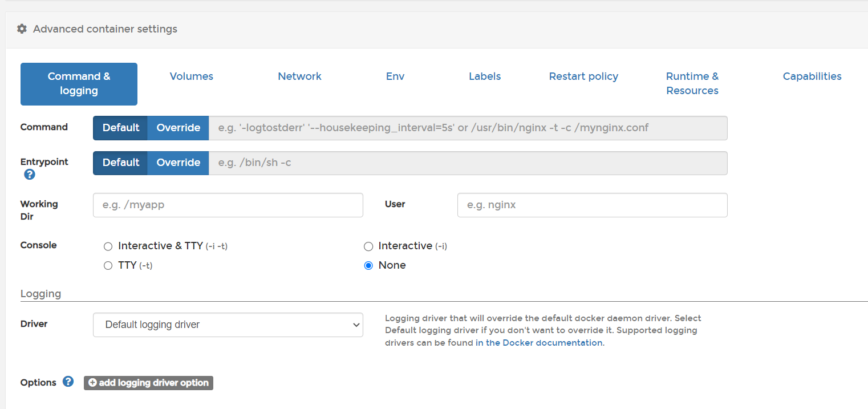
Task: Select the Interactive (-i) console radio
Action: point(368,246)
